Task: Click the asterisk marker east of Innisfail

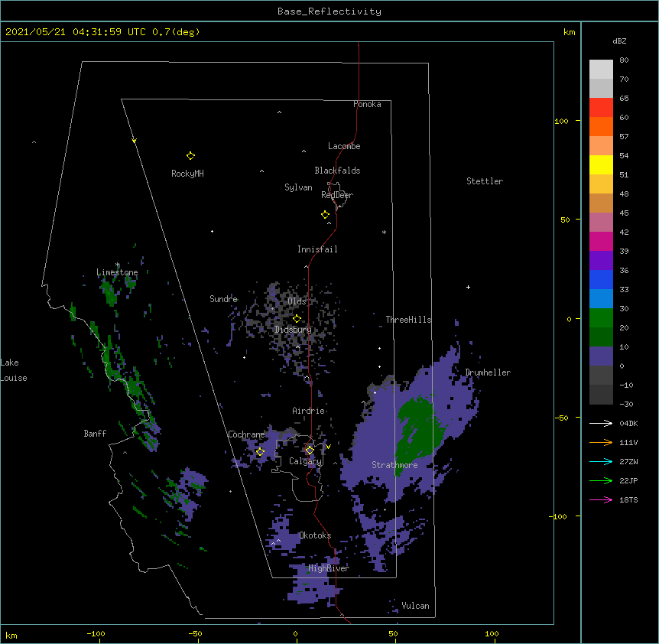Action: pyautogui.click(x=384, y=232)
